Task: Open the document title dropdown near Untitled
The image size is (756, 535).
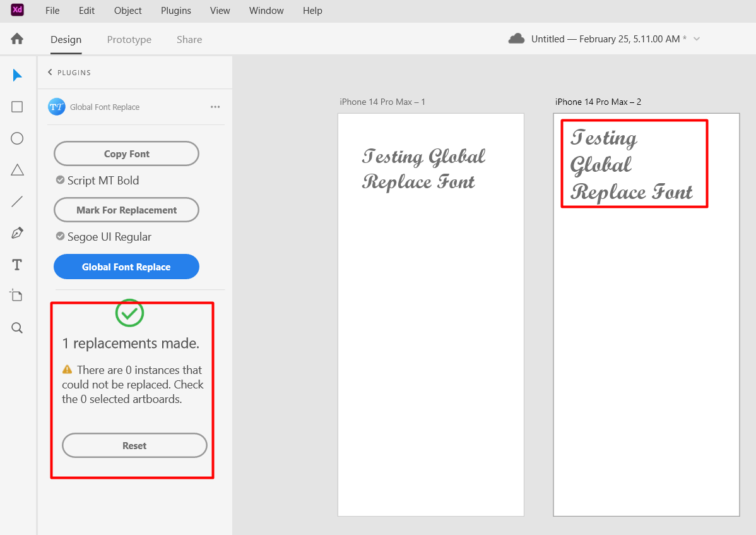Action: click(696, 39)
